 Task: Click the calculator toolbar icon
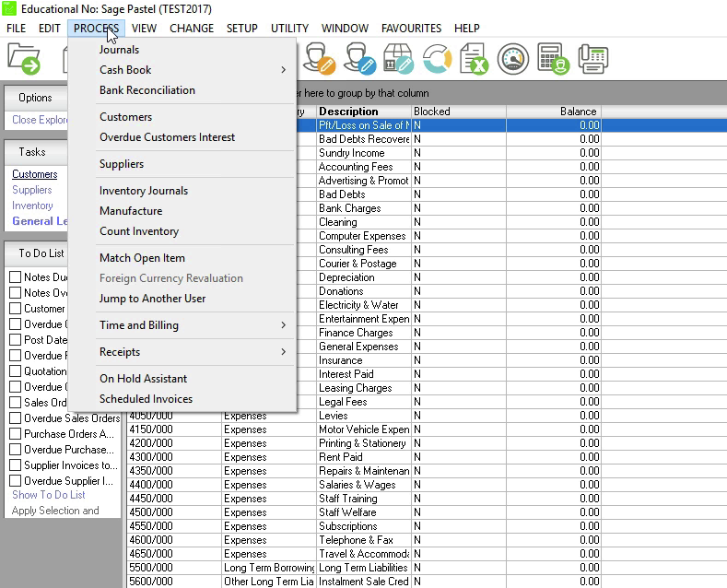coord(553,59)
